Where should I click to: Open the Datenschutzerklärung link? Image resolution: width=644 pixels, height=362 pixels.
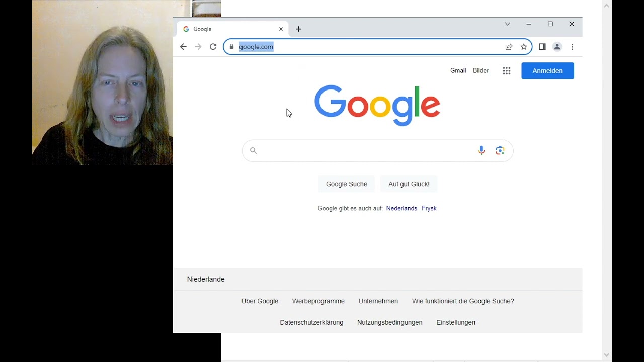pyautogui.click(x=311, y=323)
